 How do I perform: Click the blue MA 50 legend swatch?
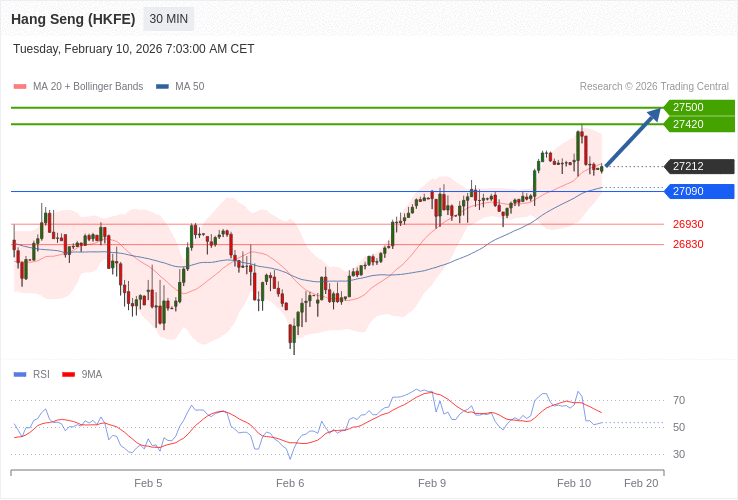(x=162, y=87)
